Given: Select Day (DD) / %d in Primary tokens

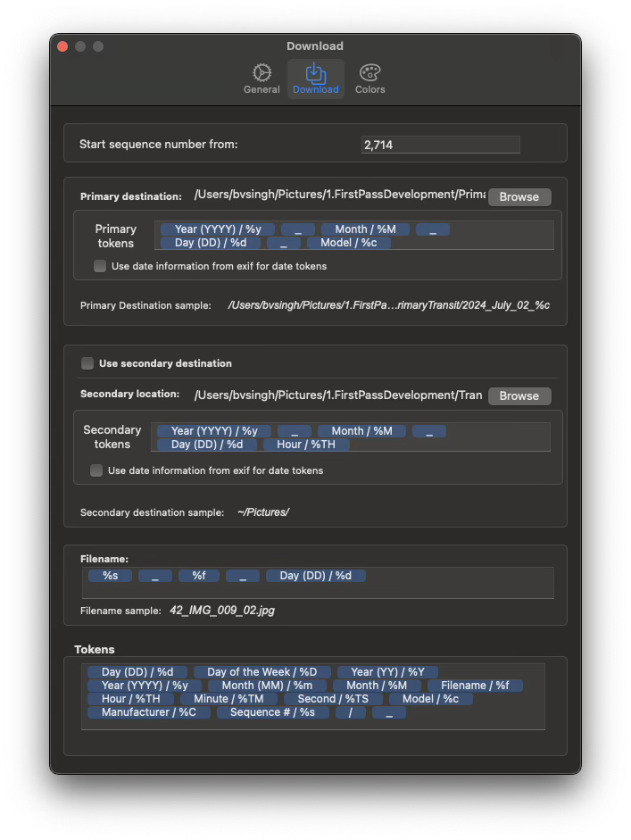Looking at the screenshot, I should coord(211,243).
